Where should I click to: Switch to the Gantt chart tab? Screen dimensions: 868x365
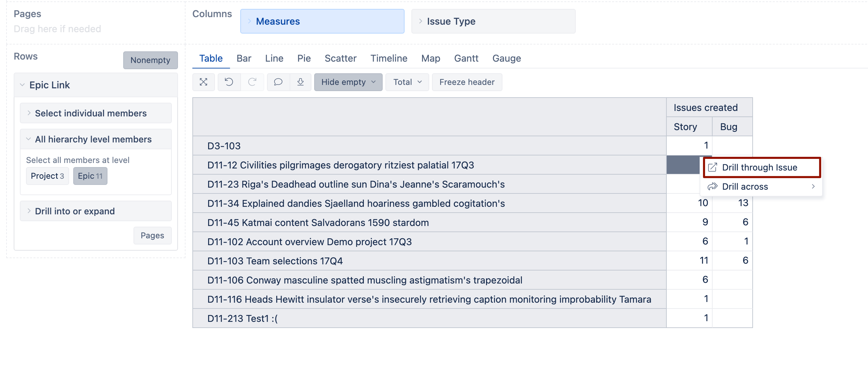point(466,58)
